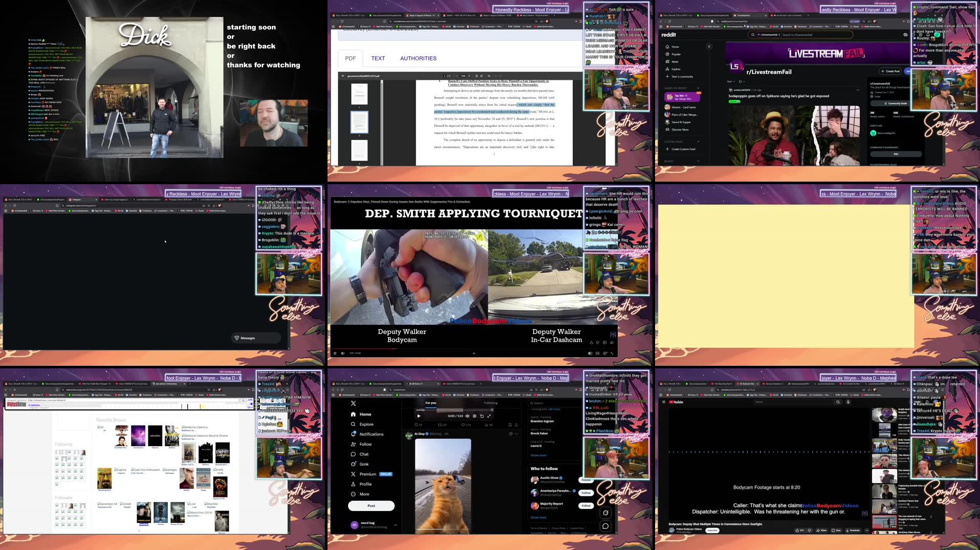980x550 pixels.
Task: Click the Post button on X
Action: (x=371, y=505)
